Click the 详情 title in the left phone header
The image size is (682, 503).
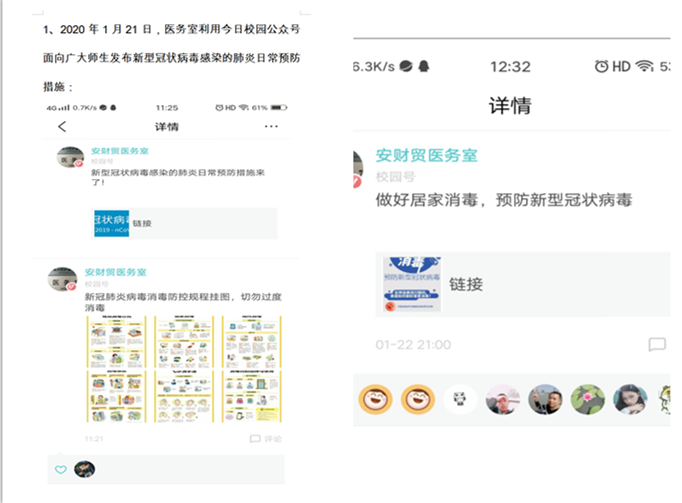166,127
